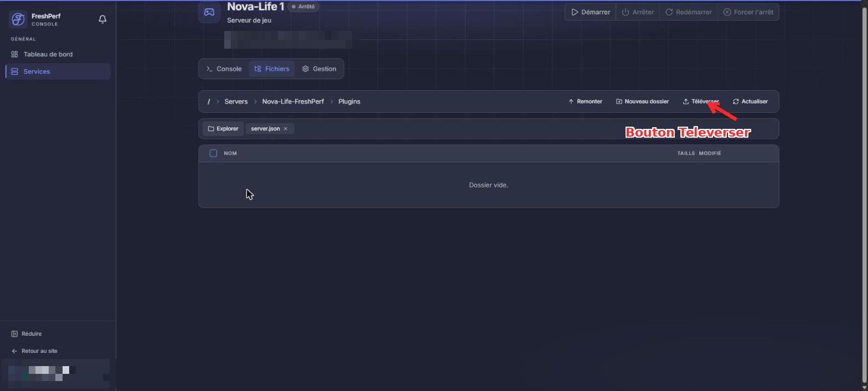Click the MODIFIÉ column header
This screenshot has width=868, height=391.
[x=710, y=153]
